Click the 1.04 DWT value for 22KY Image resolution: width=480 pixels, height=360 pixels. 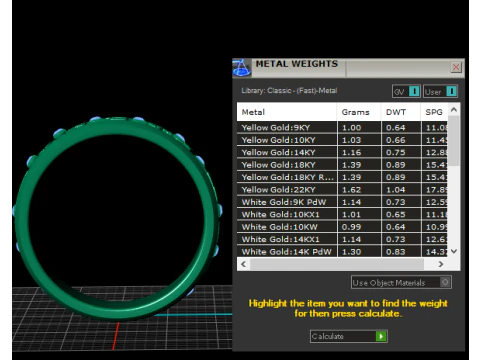pos(396,190)
